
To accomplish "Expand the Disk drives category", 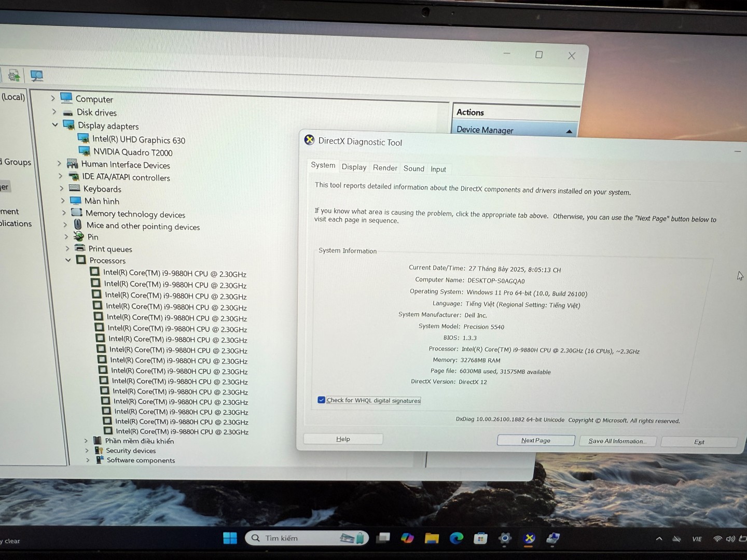I will [54, 111].
